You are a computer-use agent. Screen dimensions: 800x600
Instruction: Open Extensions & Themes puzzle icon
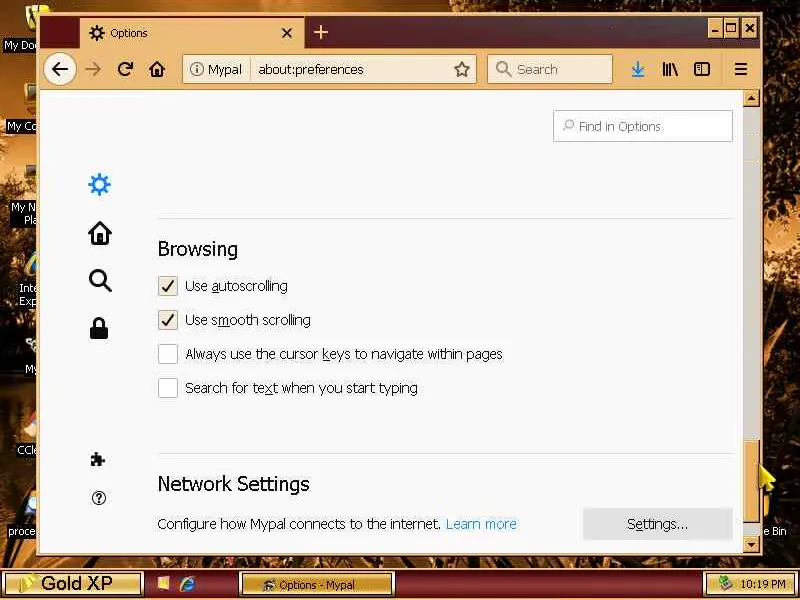tap(97, 460)
